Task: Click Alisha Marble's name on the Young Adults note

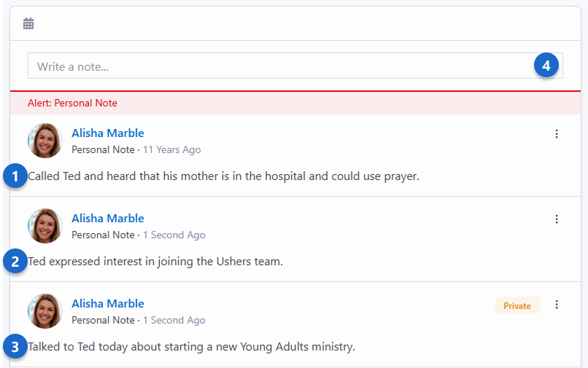Action: click(x=108, y=304)
